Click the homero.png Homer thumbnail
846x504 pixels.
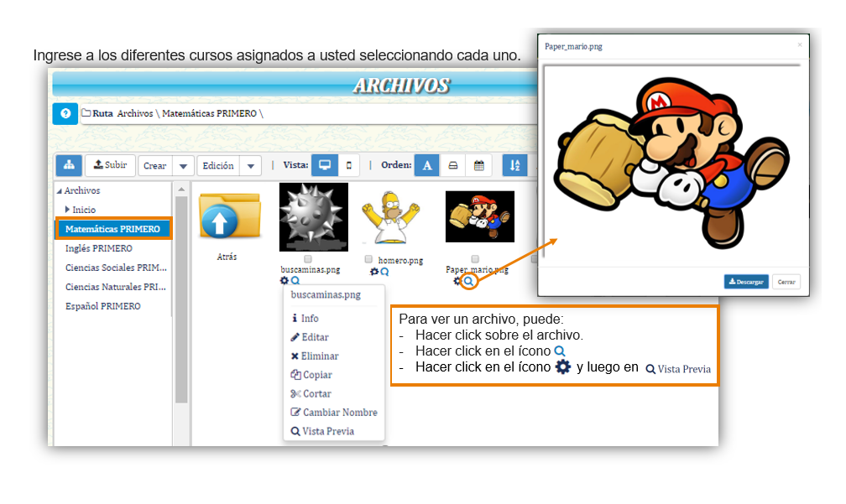[391, 217]
